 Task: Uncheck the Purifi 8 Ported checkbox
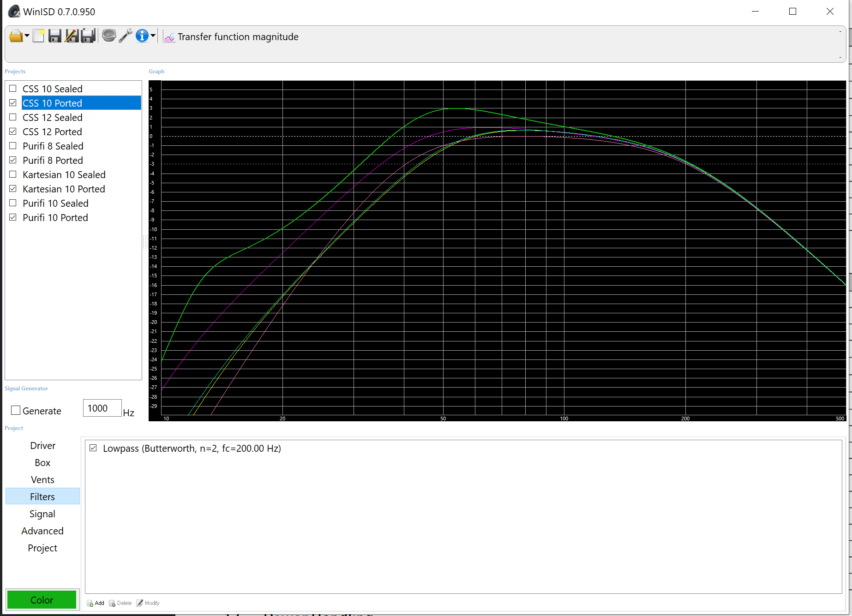coord(13,160)
